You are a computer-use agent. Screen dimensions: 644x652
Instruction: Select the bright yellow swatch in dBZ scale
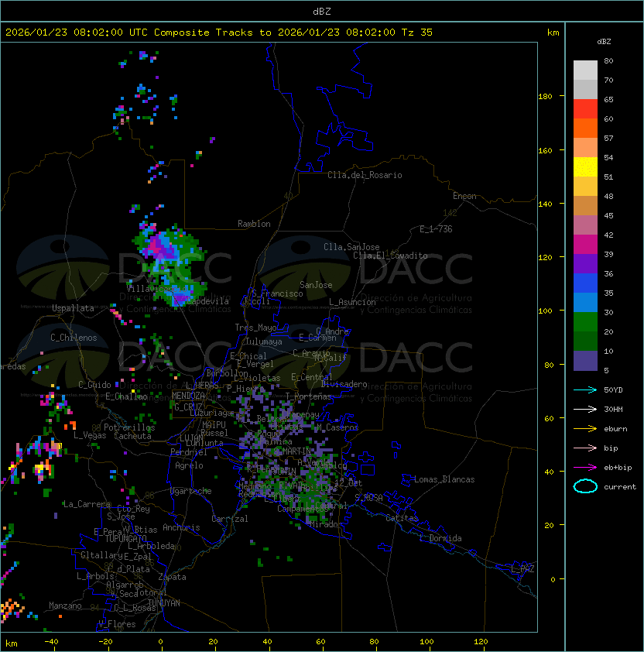point(585,167)
